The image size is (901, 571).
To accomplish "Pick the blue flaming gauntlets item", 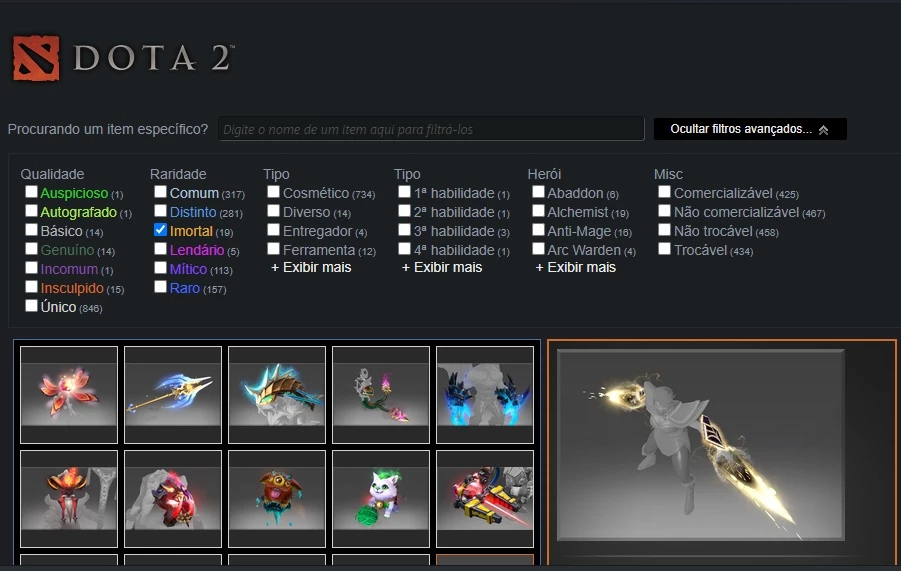I will (485, 395).
